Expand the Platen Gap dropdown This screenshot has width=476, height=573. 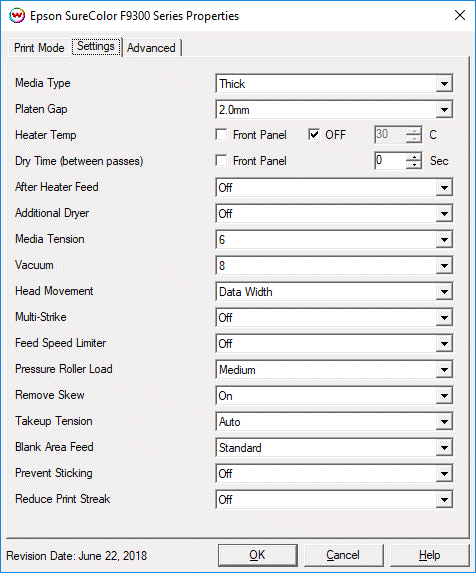334,110
